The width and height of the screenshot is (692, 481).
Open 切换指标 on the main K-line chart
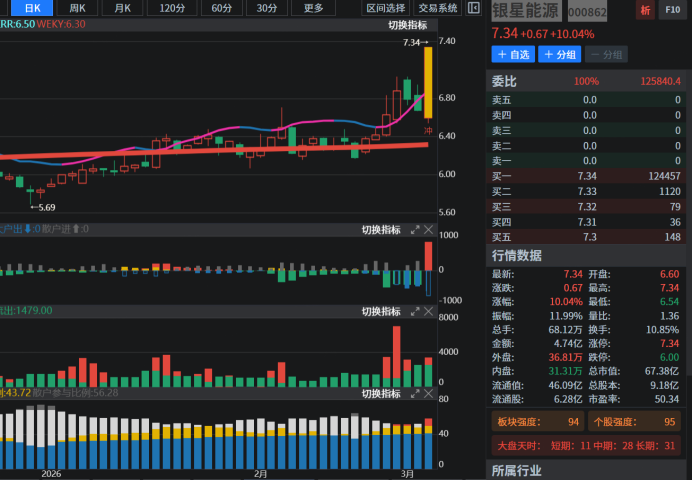pos(408,24)
